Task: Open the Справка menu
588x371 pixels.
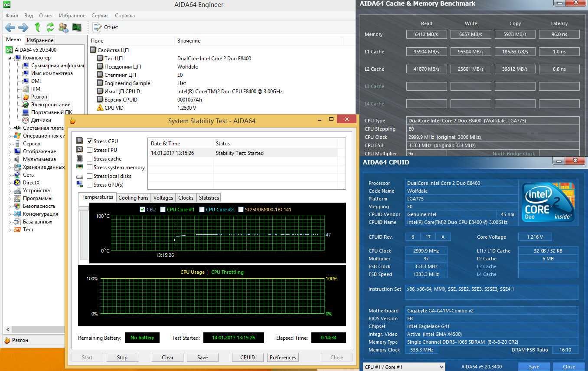Action: coord(125,16)
